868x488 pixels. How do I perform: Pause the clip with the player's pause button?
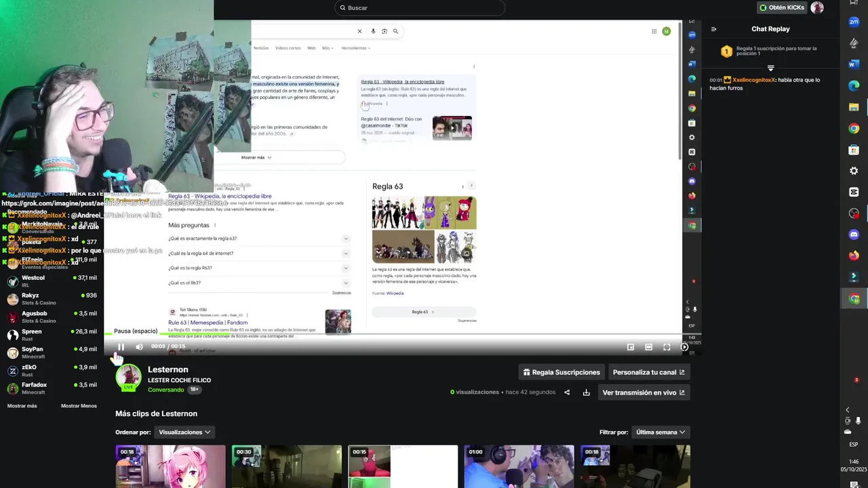(x=121, y=347)
